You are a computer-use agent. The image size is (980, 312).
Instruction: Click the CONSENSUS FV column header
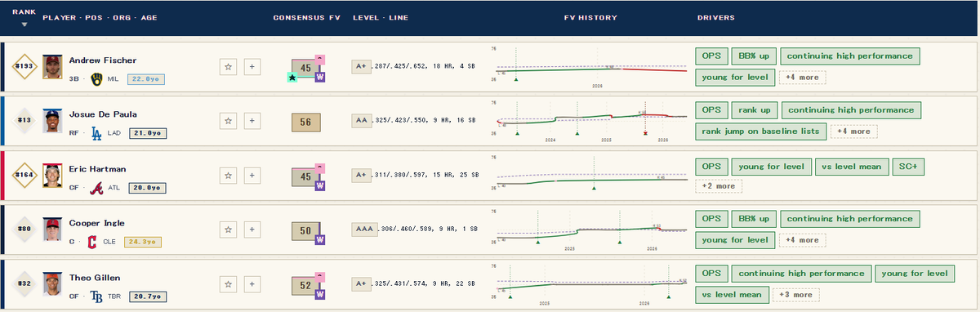[x=306, y=17]
